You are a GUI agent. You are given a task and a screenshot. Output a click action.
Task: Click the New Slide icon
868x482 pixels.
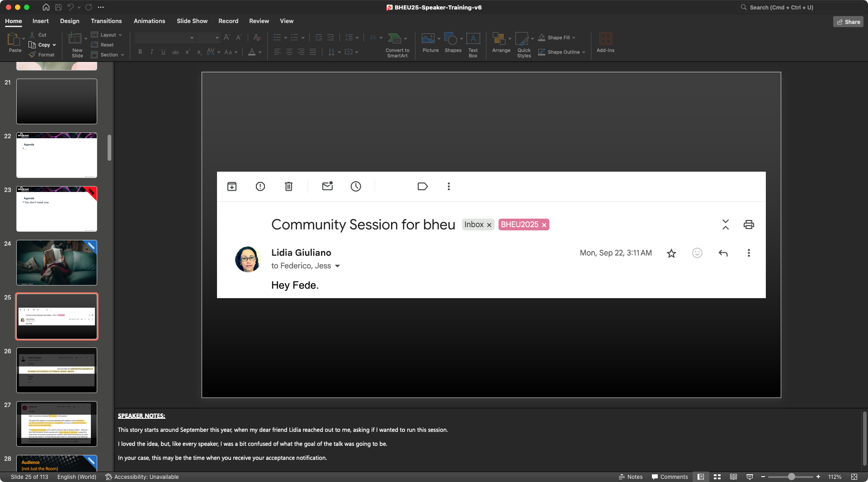click(x=75, y=39)
